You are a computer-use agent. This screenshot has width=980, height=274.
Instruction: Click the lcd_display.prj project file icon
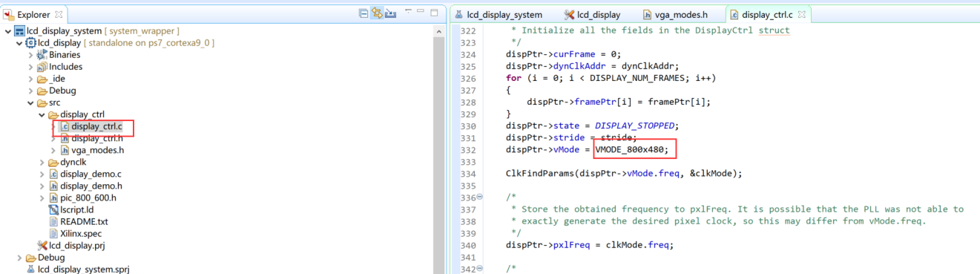(x=42, y=245)
